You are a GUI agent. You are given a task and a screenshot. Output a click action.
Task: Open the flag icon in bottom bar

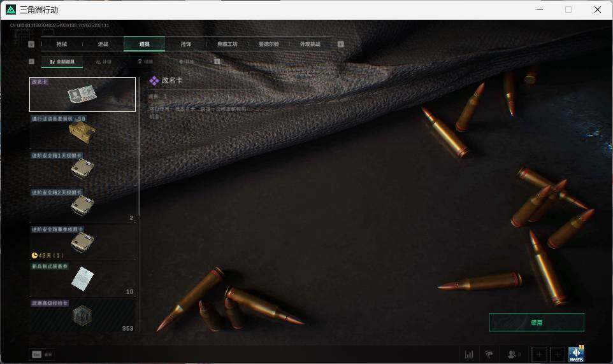(x=489, y=354)
